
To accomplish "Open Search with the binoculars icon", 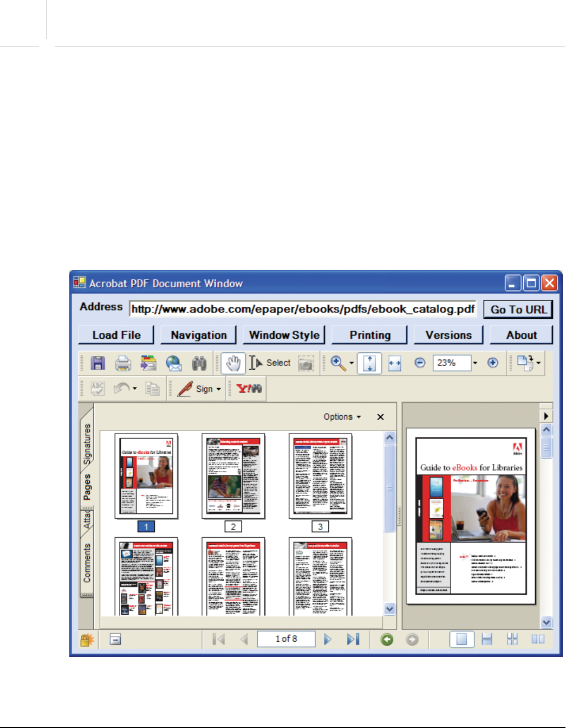I will pos(199,363).
